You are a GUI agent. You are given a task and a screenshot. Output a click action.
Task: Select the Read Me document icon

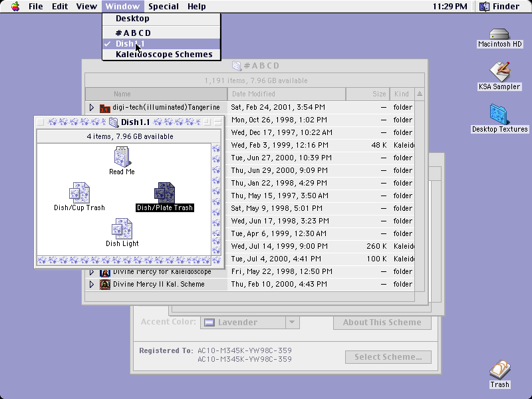pyautogui.click(x=122, y=156)
